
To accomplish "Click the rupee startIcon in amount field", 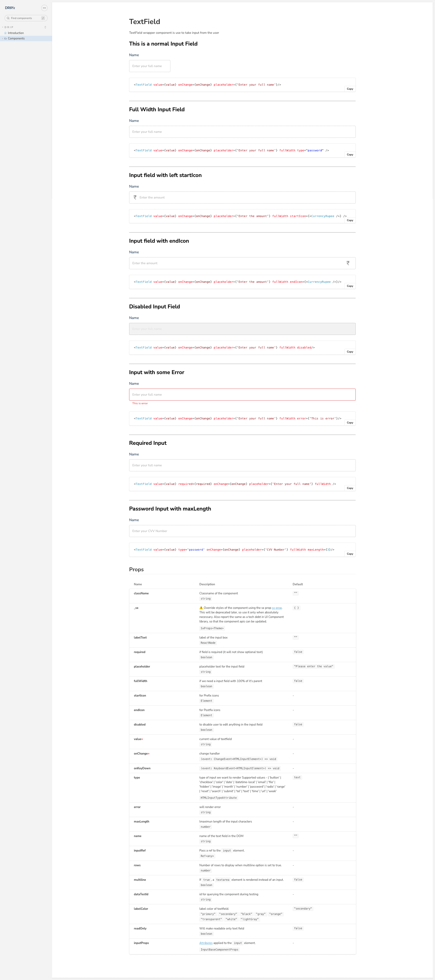I will [135, 197].
